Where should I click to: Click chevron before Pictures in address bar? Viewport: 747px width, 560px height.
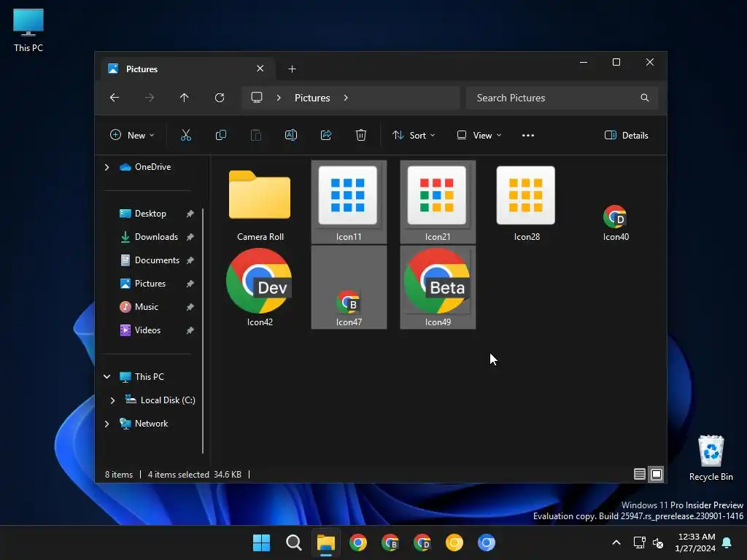click(x=279, y=98)
